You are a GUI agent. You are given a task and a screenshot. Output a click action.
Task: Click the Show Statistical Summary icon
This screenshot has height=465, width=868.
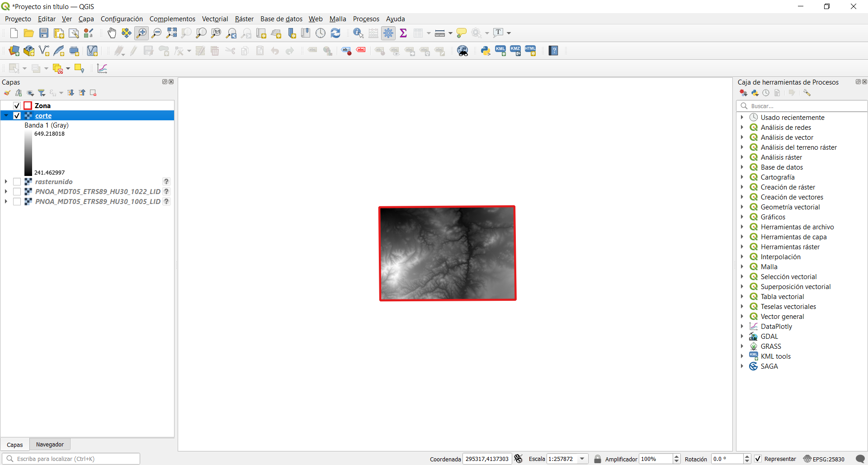click(404, 33)
